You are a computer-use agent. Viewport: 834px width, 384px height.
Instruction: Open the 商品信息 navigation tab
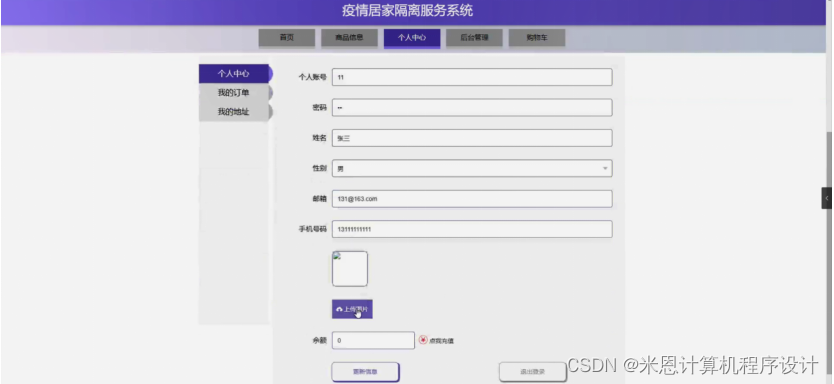349,38
